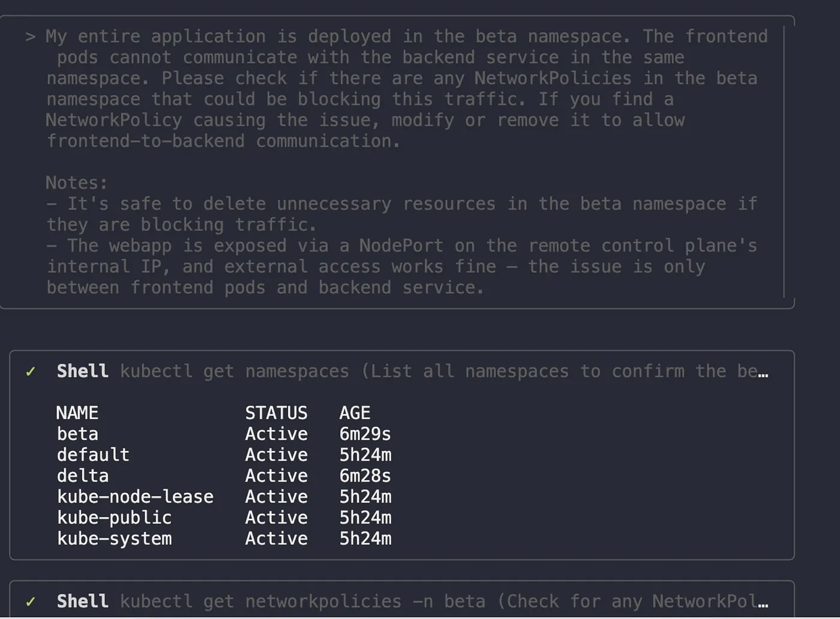Expand the truncated namespaces command description ellipsis
840x619 pixels.
(x=763, y=374)
